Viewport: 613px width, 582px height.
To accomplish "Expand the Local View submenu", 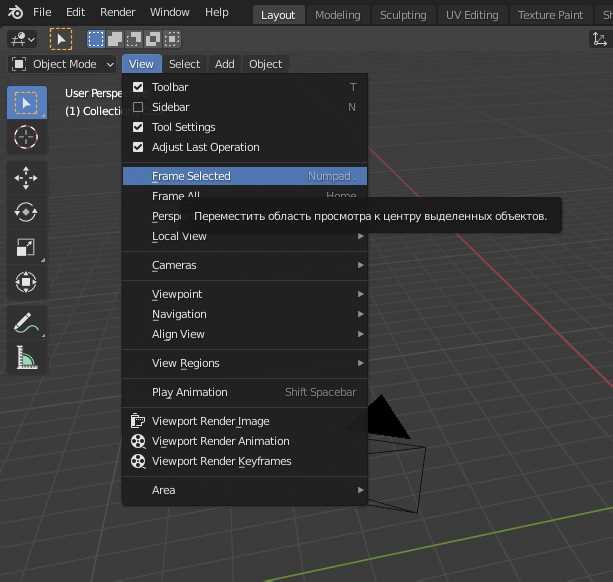I will pyautogui.click(x=245, y=236).
